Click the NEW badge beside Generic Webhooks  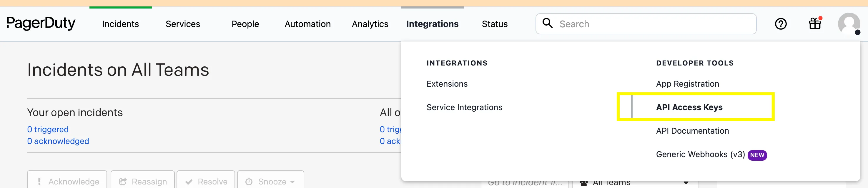[x=757, y=155]
